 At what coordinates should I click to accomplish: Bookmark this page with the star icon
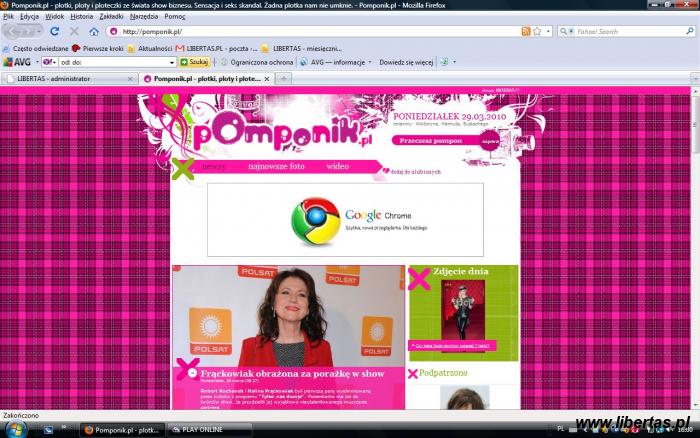[x=537, y=31]
